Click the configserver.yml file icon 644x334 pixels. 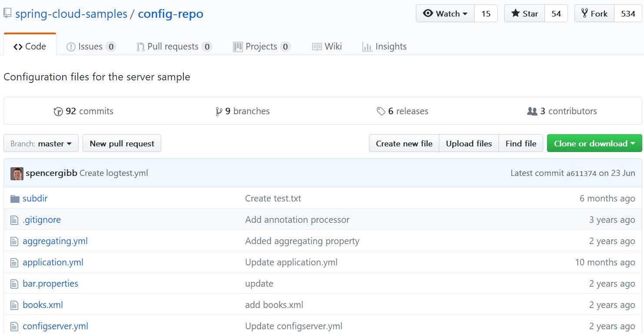[x=15, y=327]
